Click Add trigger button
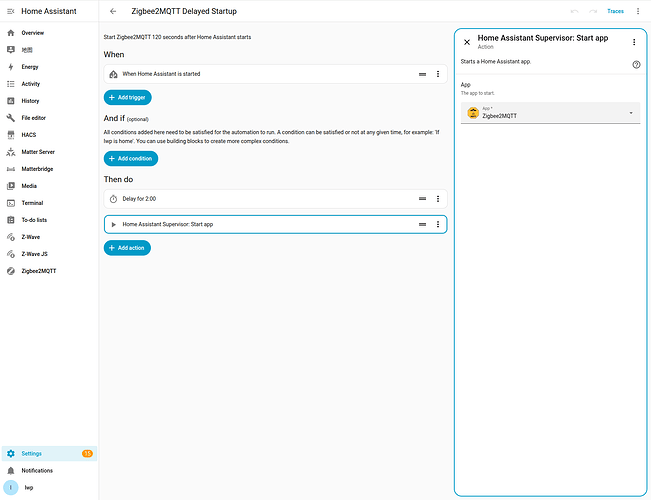This screenshot has height=500, width=651. pyautogui.click(x=127, y=98)
